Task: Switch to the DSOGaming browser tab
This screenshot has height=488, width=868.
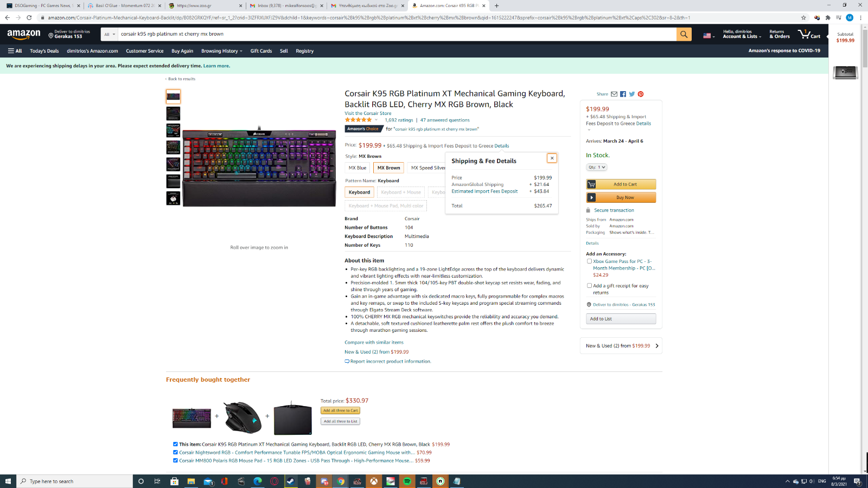Action: click(42, 5)
